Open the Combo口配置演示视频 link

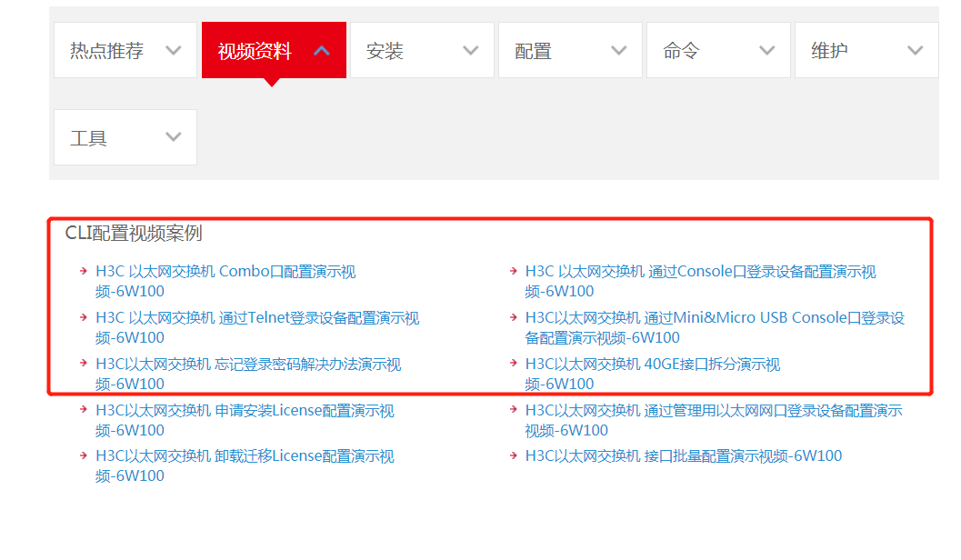(x=225, y=281)
